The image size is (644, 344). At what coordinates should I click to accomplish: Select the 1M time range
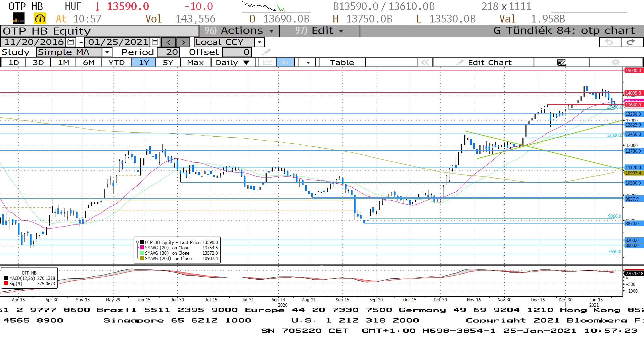tap(63, 62)
